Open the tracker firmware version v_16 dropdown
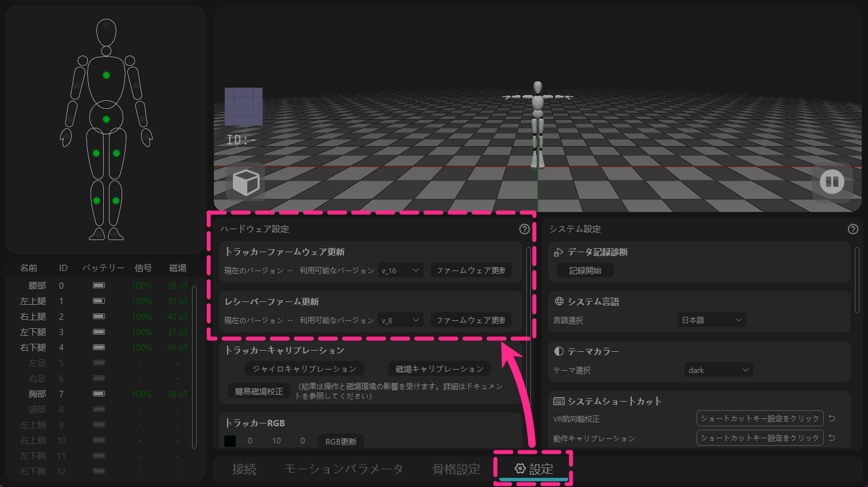 click(x=401, y=270)
